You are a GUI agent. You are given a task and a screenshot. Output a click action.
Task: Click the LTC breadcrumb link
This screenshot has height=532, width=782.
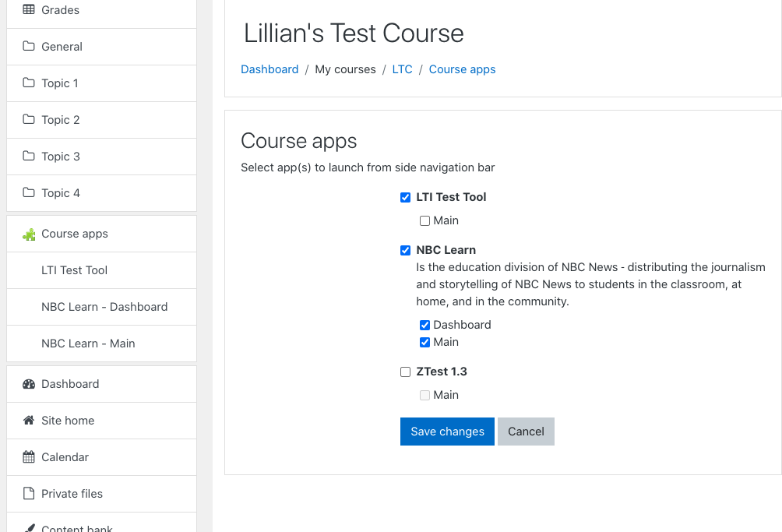(402, 69)
